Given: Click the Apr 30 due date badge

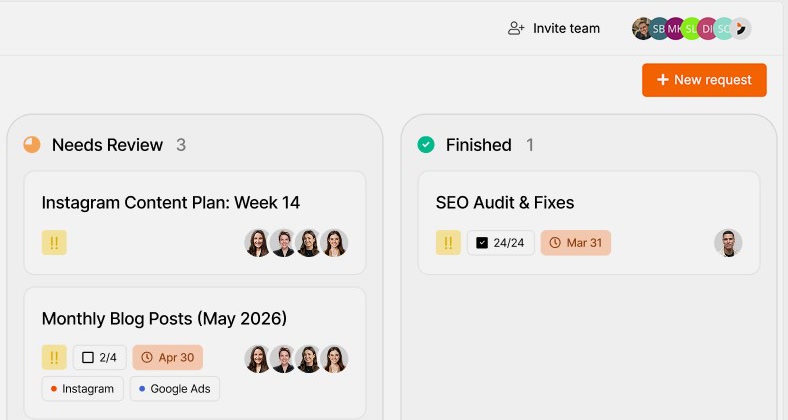Looking at the screenshot, I should pos(168,357).
